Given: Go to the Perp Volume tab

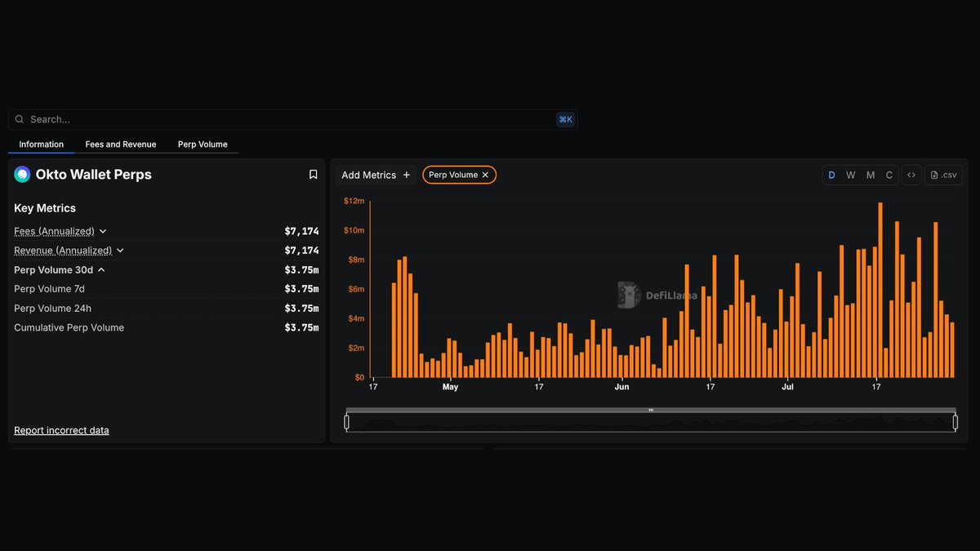Looking at the screenshot, I should point(203,144).
